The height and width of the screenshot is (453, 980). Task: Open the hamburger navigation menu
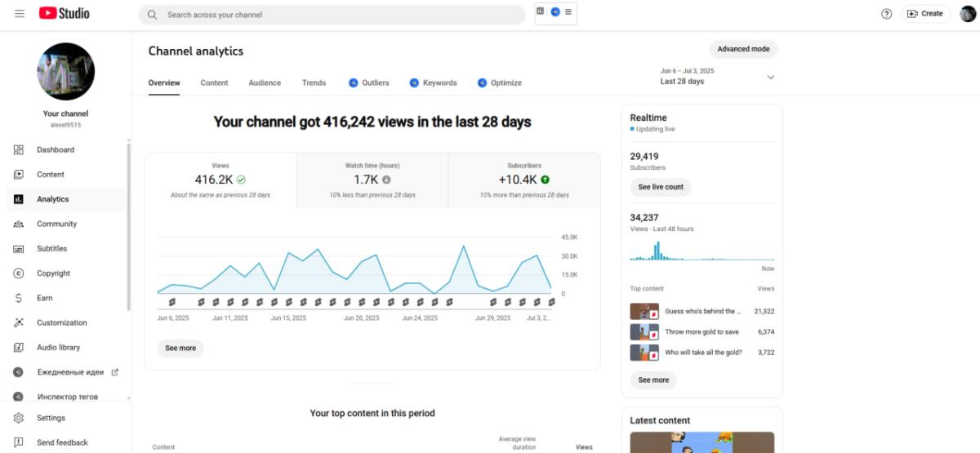[x=19, y=14]
